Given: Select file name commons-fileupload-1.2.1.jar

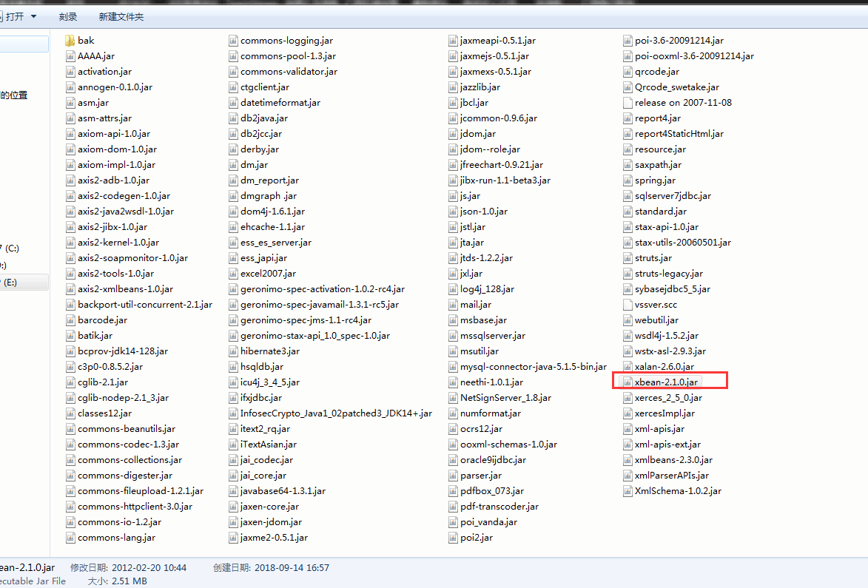Looking at the screenshot, I should 141,490.
